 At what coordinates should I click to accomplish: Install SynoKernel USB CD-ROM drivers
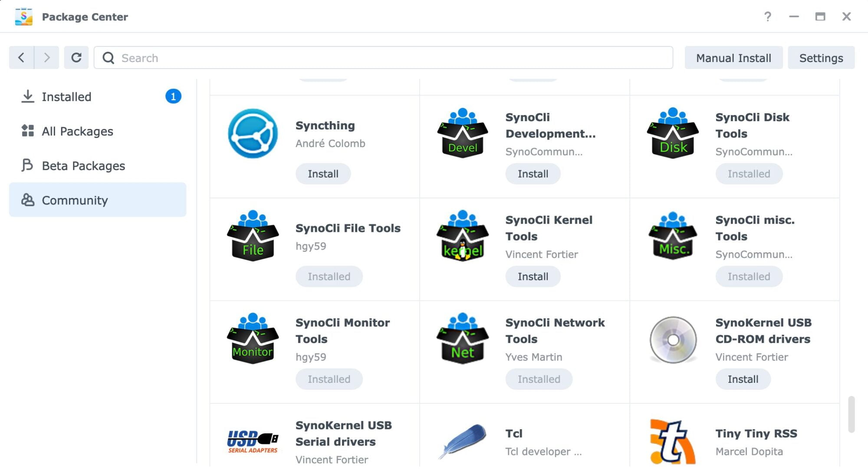click(x=743, y=379)
